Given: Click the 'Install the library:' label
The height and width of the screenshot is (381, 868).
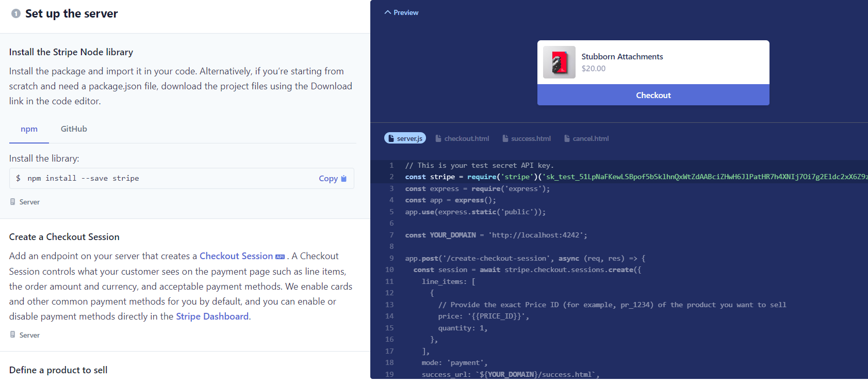Looking at the screenshot, I should 44,158.
